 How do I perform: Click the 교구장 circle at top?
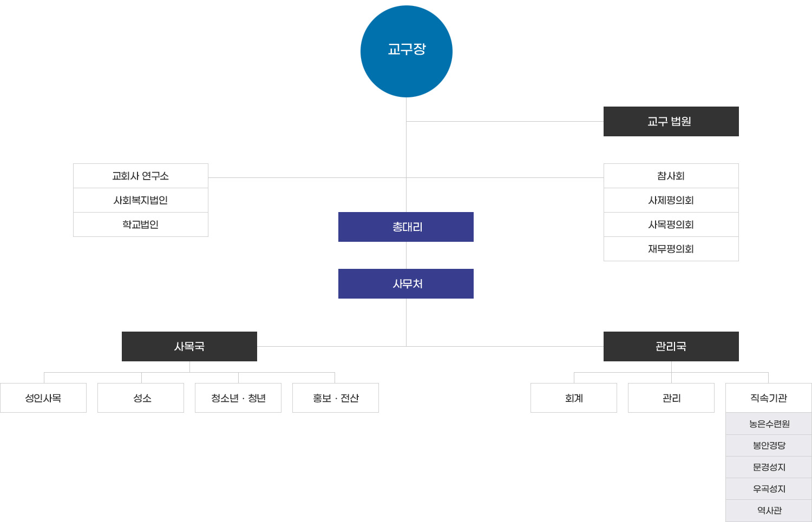(406, 51)
